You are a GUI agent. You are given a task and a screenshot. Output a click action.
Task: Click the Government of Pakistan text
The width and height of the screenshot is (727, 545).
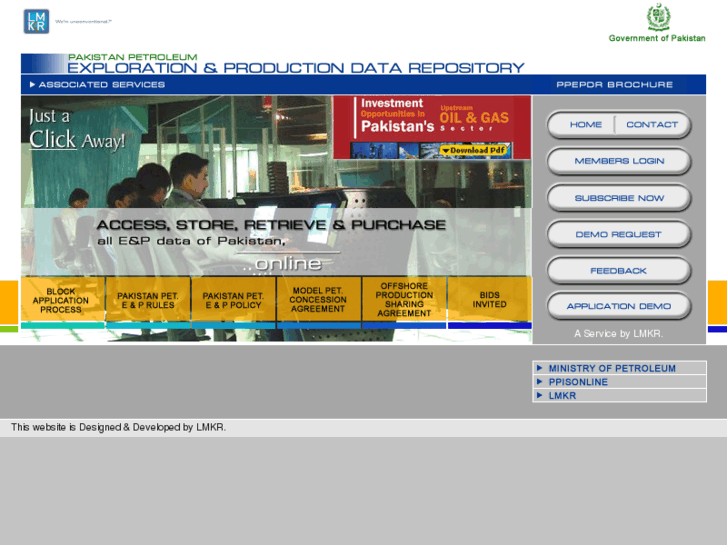point(657,38)
